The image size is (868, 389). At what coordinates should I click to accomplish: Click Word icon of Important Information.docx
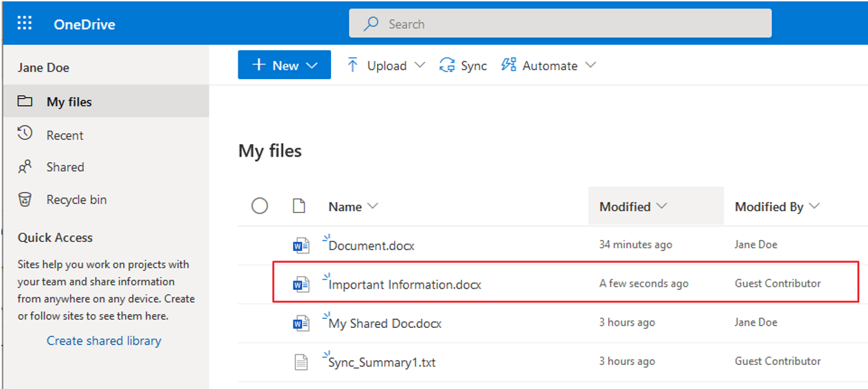pos(301,284)
